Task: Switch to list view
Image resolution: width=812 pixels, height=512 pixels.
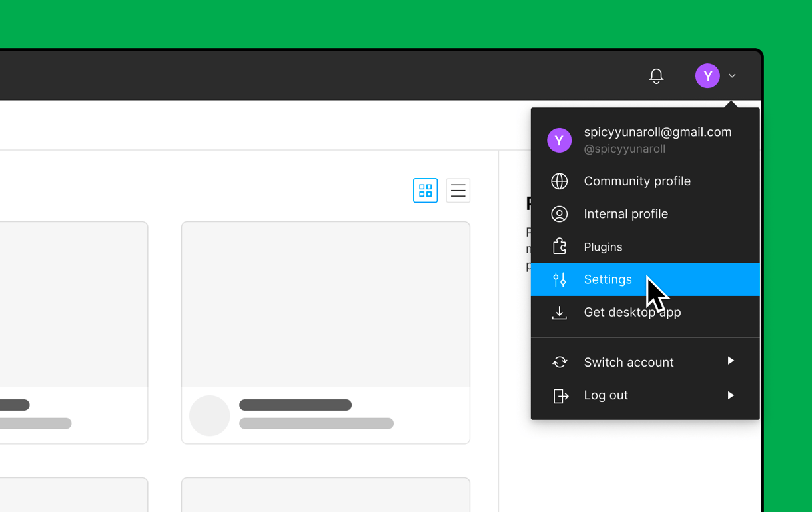Action: (x=458, y=191)
